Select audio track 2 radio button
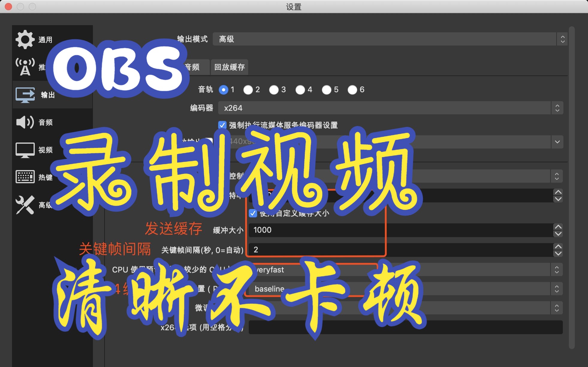Image resolution: width=588 pixels, height=367 pixels. click(x=248, y=90)
